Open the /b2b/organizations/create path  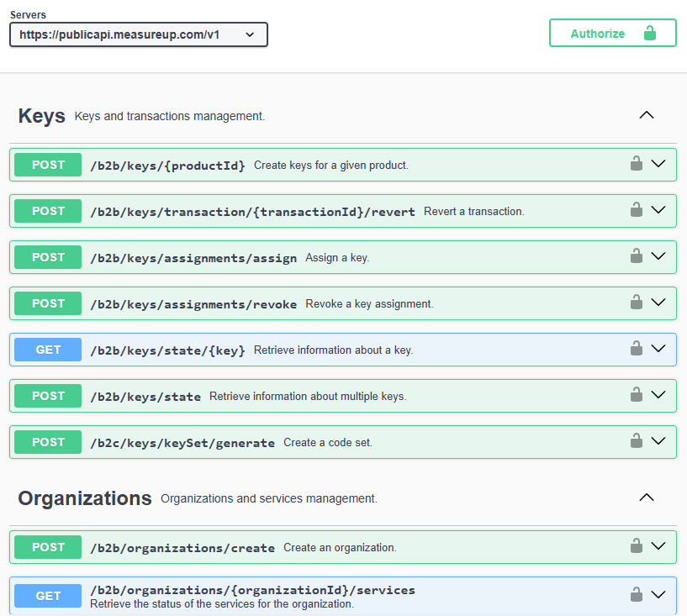click(182, 548)
